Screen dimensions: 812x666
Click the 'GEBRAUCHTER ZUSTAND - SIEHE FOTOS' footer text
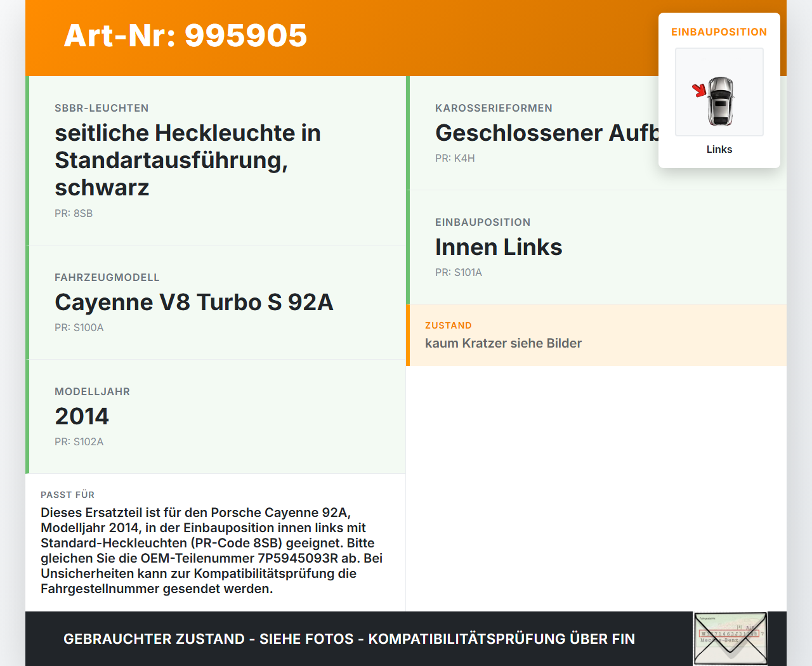pyautogui.click(x=209, y=639)
